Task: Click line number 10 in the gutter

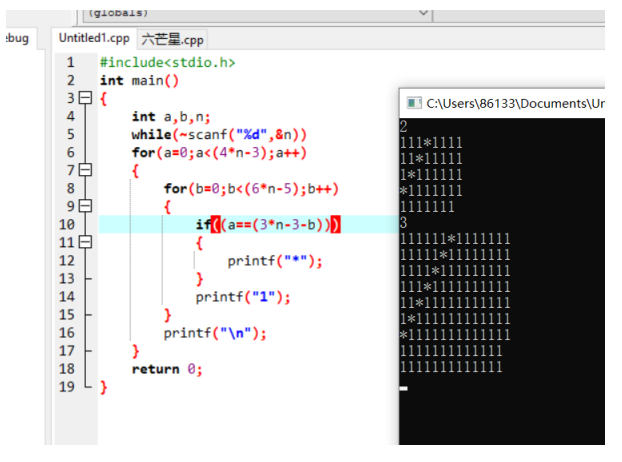Action: (x=67, y=224)
